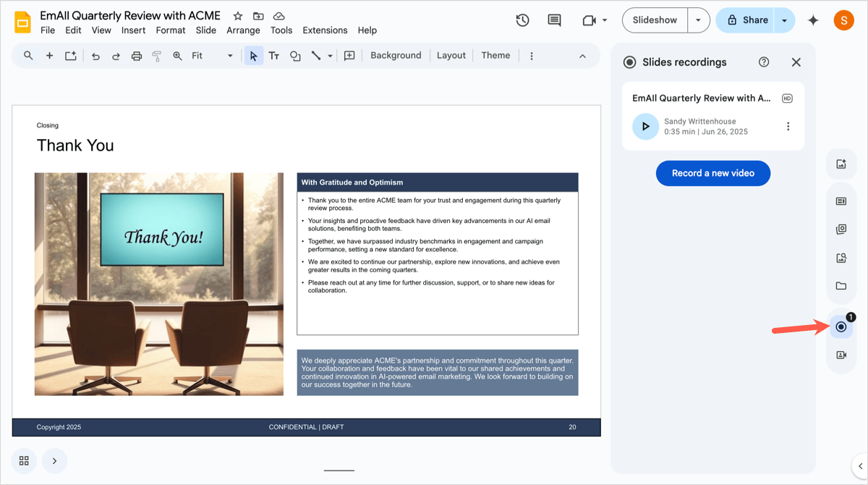Click the Layout button
This screenshot has width=868, height=485.
451,56
